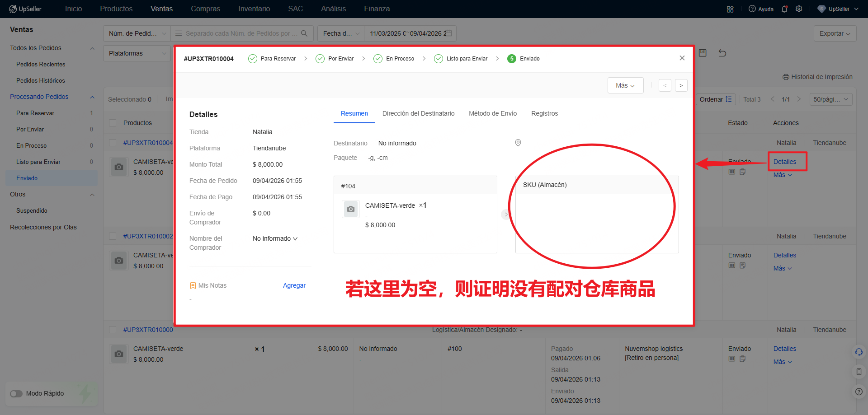Toggle the Modo Rápido switch
The height and width of the screenshot is (415, 868).
tap(16, 393)
